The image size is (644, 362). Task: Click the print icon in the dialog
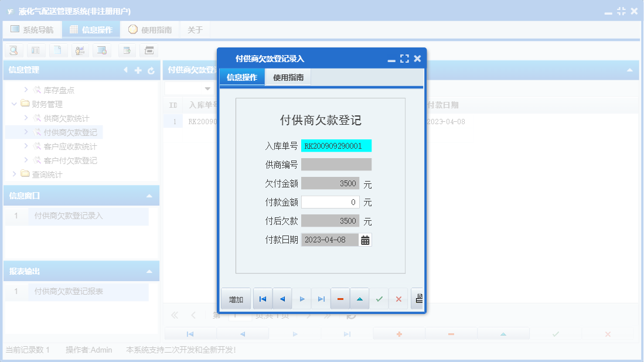(418, 299)
